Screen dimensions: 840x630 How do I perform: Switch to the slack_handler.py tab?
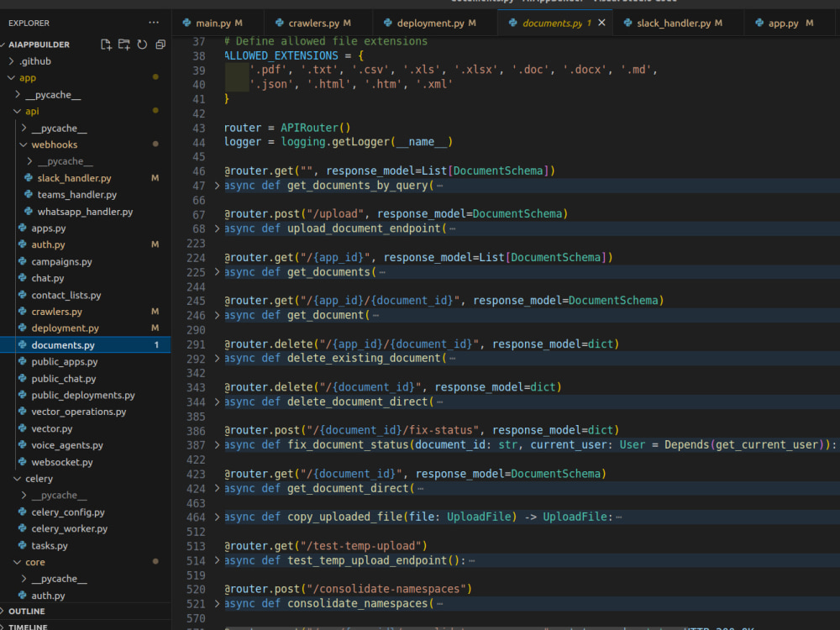pyautogui.click(x=678, y=23)
